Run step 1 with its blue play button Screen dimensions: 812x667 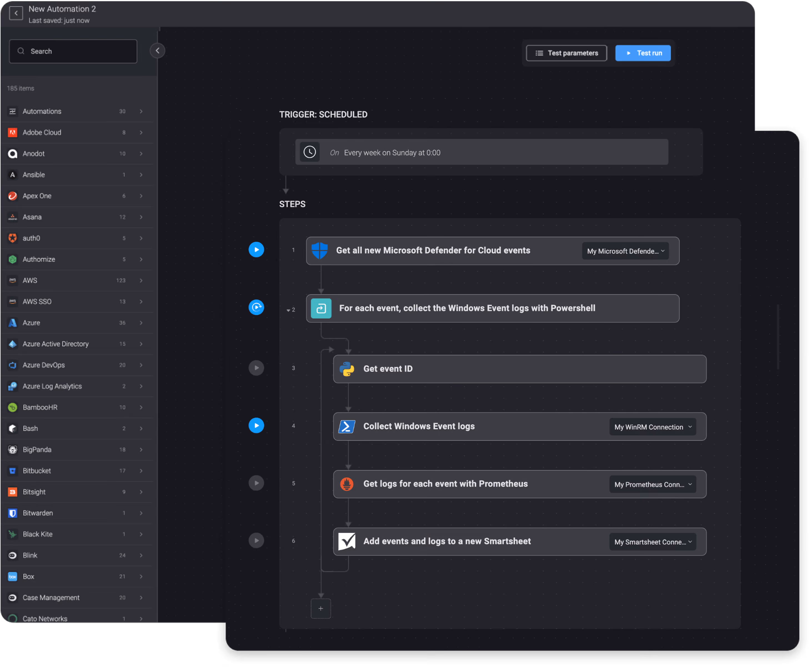(257, 250)
